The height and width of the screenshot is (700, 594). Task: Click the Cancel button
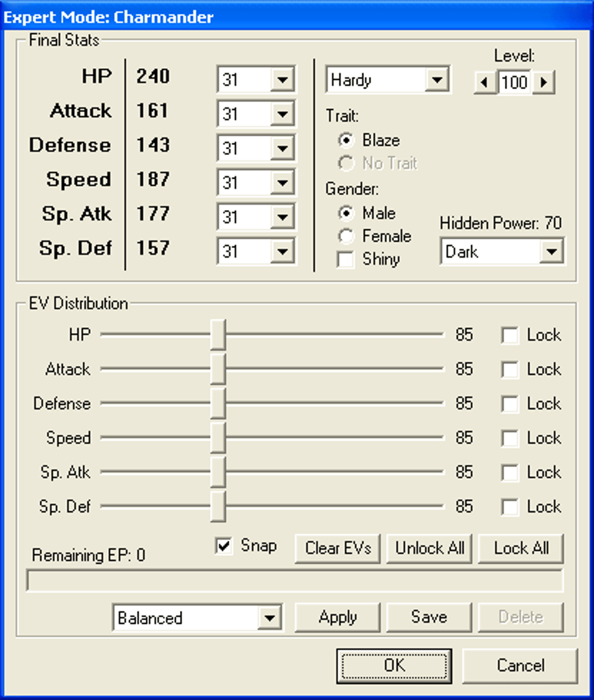point(520,666)
